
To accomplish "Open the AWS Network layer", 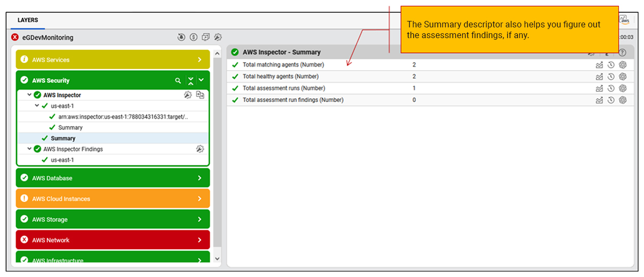I will point(113,240).
